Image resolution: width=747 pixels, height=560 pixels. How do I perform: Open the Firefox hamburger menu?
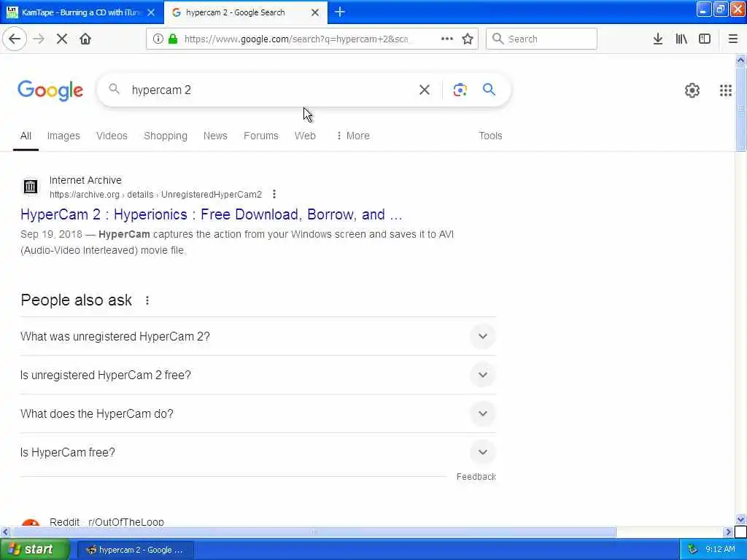(732, 39)
